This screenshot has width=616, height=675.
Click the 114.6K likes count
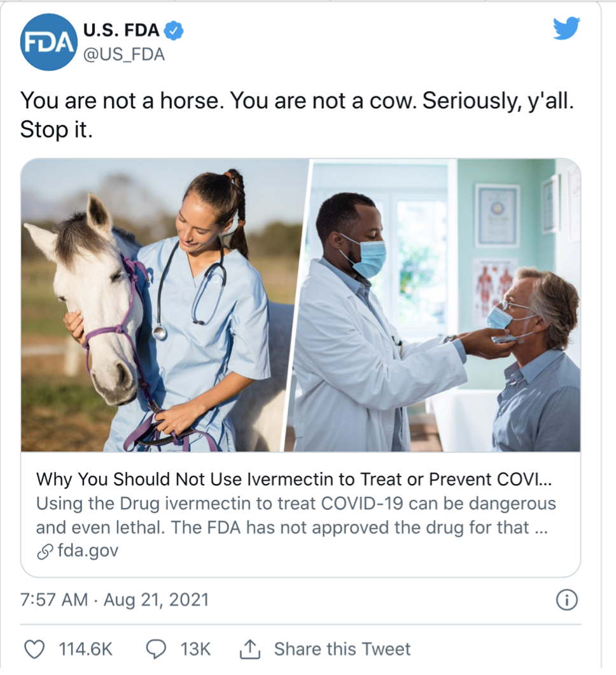pyautogui.click(x=86, y=649)
